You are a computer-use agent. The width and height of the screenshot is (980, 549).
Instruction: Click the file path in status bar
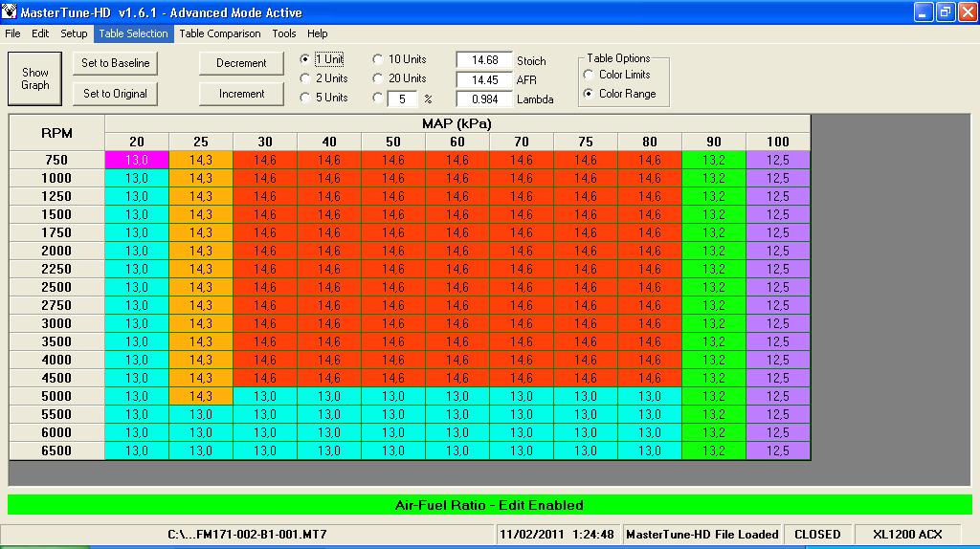248,535
